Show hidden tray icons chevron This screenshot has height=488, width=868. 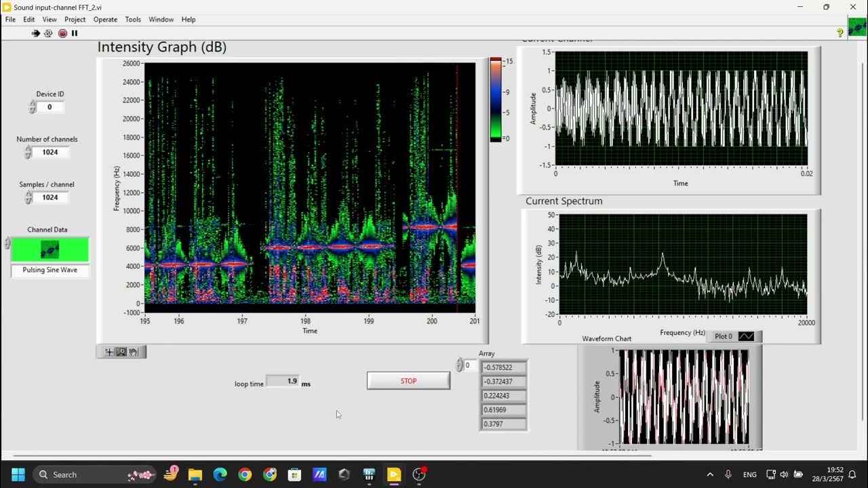coord(710,474)
